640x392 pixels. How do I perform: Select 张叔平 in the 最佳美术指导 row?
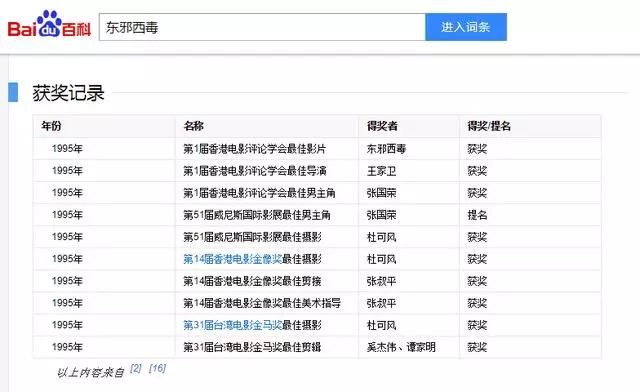[x=381, y=303]
